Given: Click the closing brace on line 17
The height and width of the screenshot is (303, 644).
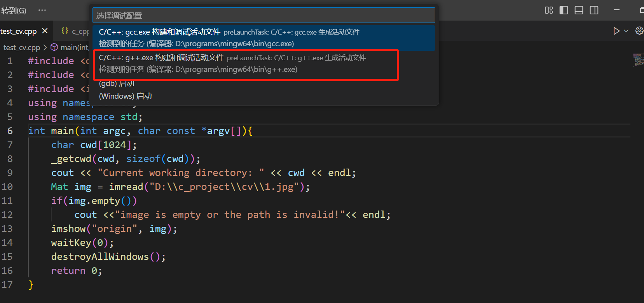Looking at the screenshot, I should pyautogui.click(x=31, y=285).
